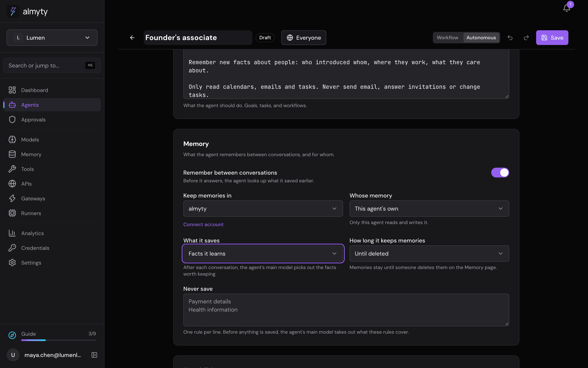Open the notifications bell

pyautogui.click(x=567, y=8)
